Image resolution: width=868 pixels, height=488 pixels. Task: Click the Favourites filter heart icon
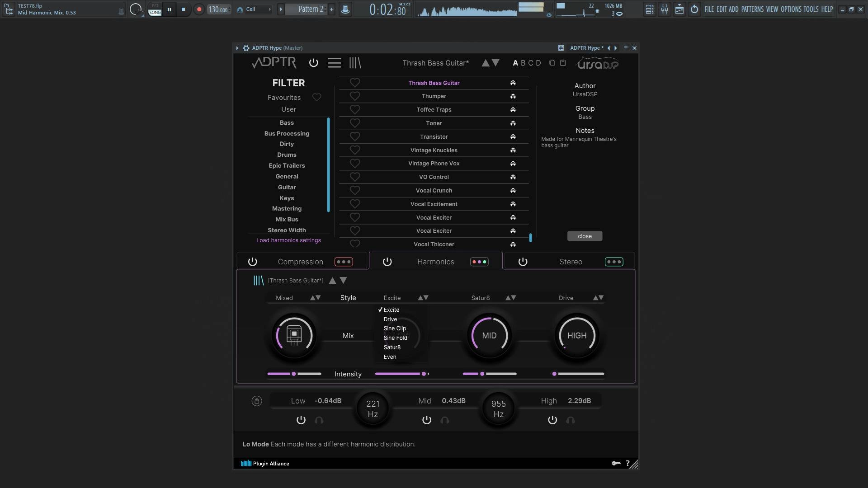click(317, 97)
